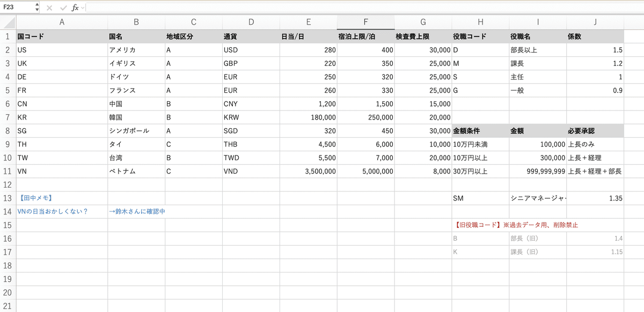Click the confirm entry checkmark icon

[x=63, y=8]
